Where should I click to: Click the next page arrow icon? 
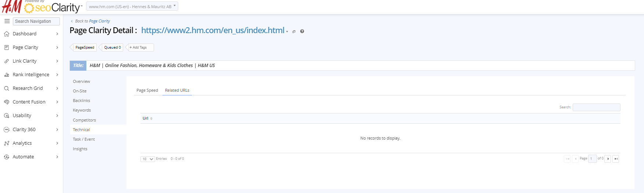pyautogui.click(x=608, y=159)
